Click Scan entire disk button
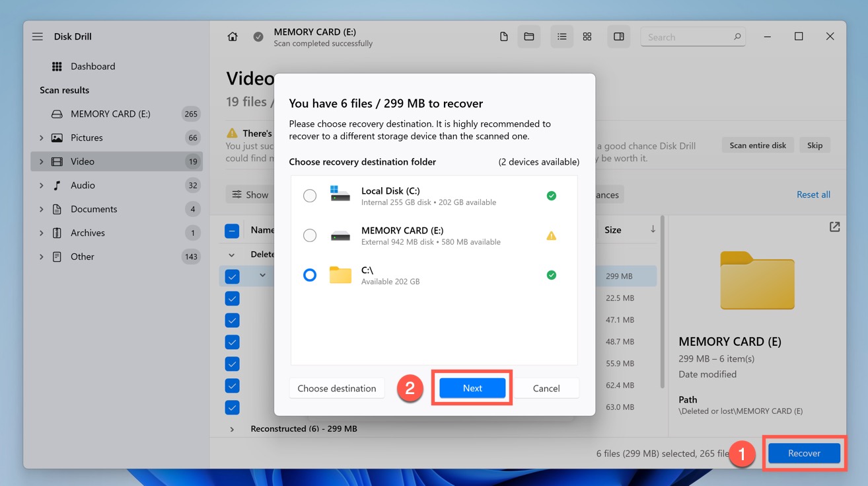The width and height of the screenshot is (868, 486). [758, 145]
